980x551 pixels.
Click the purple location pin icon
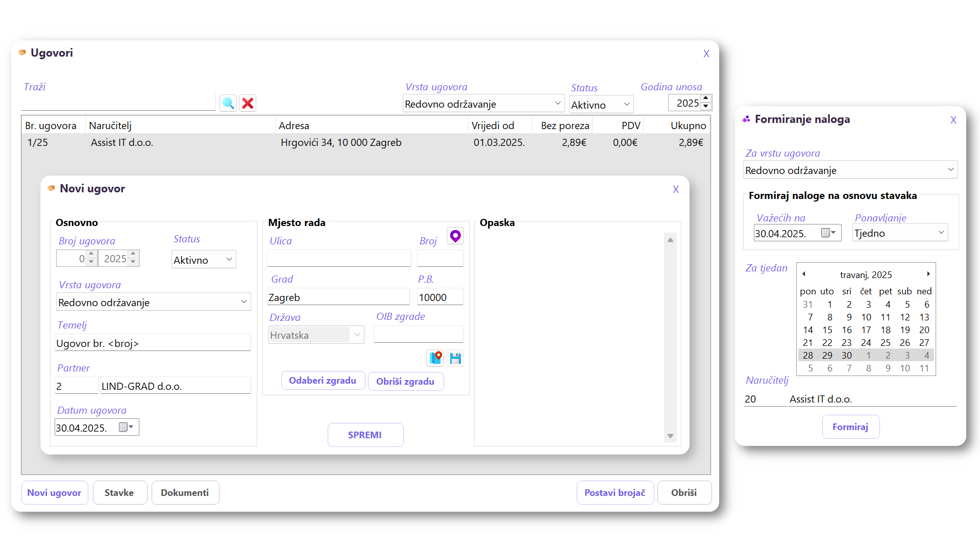tap(455, 236)
